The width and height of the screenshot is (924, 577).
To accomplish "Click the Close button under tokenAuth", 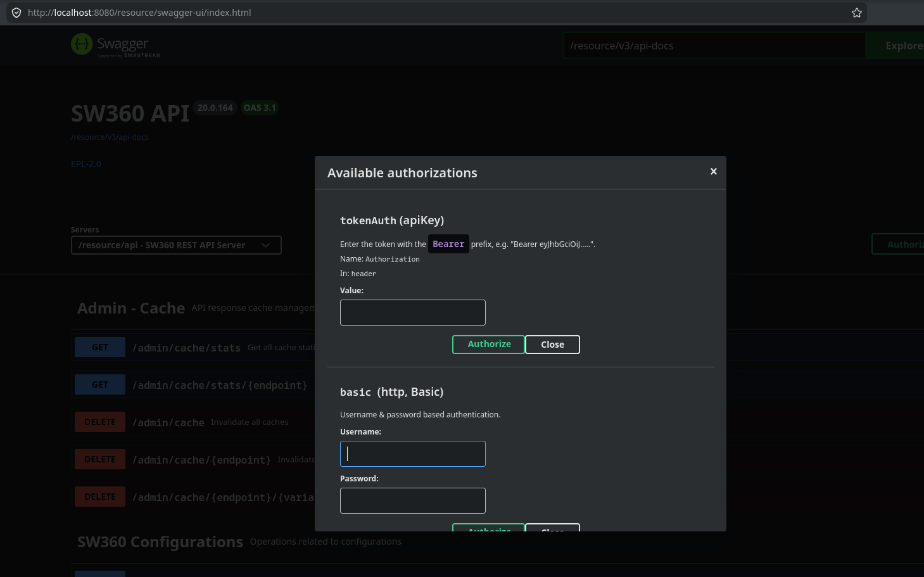I will click(x=552, y=345).
